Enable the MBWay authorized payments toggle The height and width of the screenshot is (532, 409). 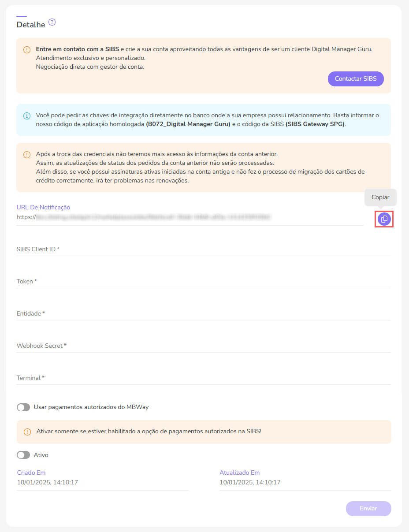[x=23, y=407]
